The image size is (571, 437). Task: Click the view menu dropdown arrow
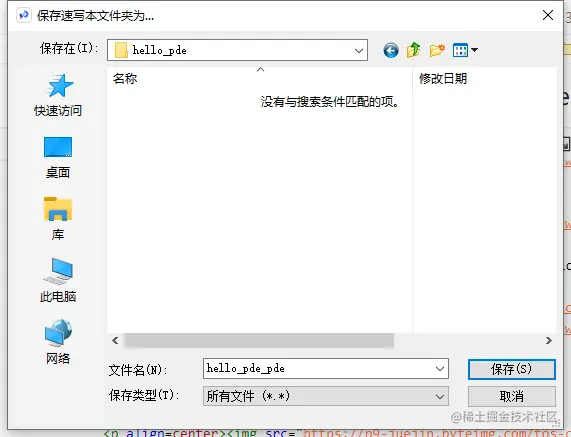tap(474, 50)
